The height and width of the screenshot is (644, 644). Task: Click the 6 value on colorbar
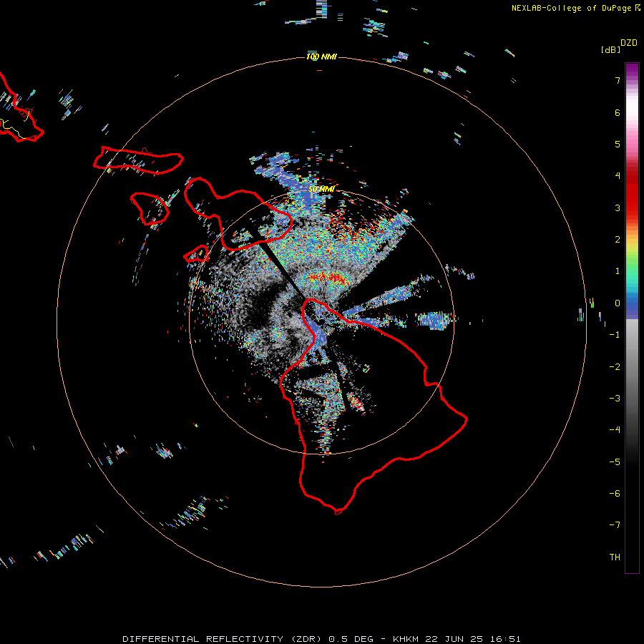[618, 112]
